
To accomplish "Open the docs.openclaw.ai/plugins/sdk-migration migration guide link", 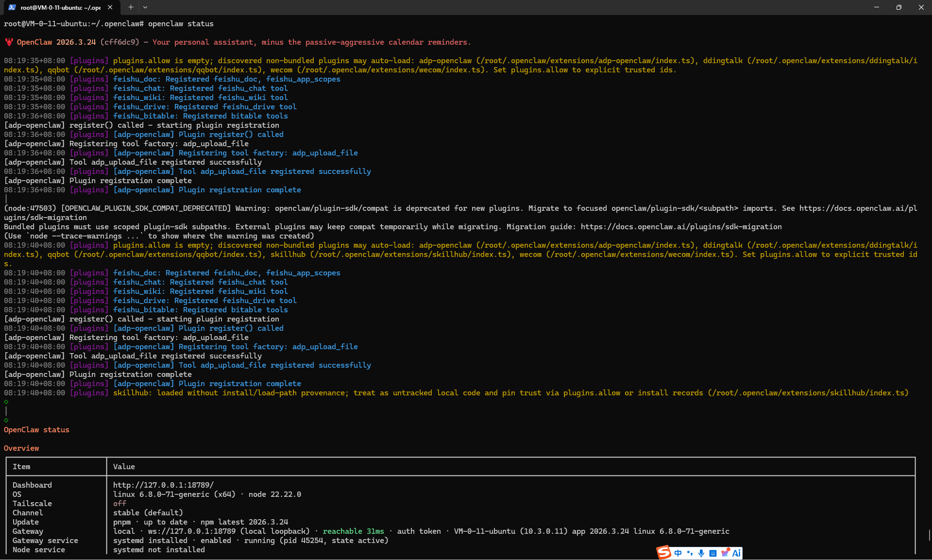I will (x=681, y=227).
